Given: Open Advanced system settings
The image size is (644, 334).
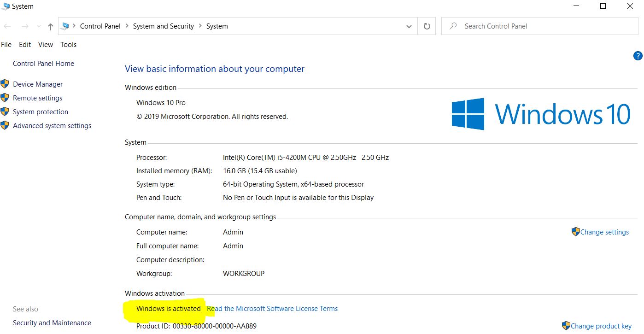Looking at the screenshot, I should [52, 126].
